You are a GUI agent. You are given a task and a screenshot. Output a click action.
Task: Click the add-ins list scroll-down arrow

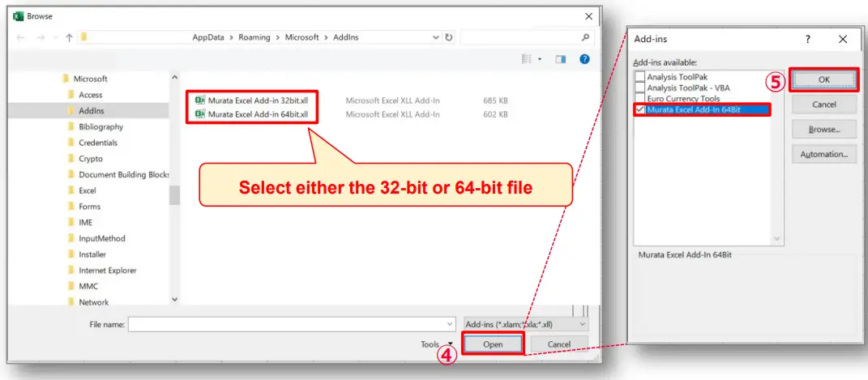(x=777, y=239)
